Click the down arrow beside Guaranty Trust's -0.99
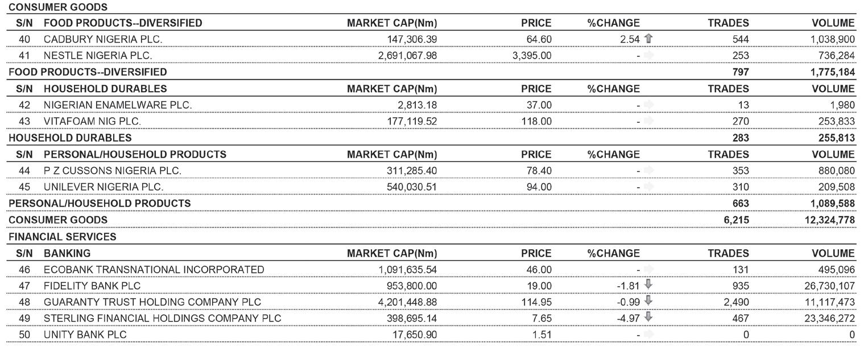 [x=648, y=301]
